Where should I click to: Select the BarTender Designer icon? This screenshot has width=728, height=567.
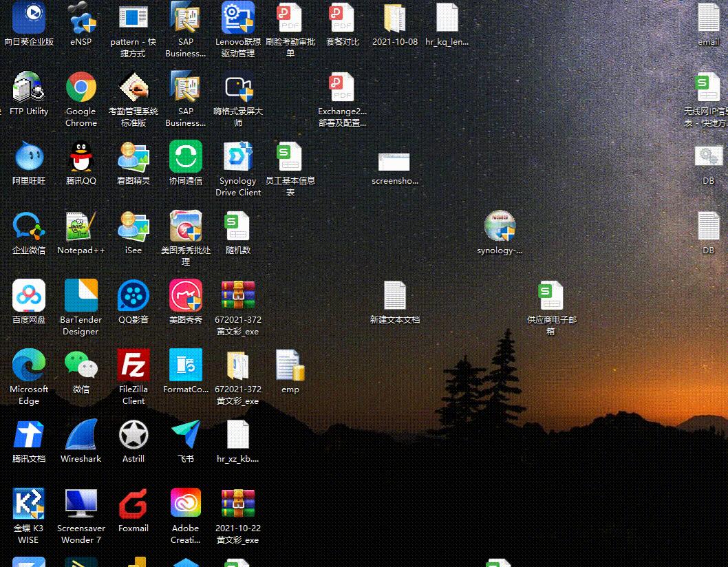81,295
